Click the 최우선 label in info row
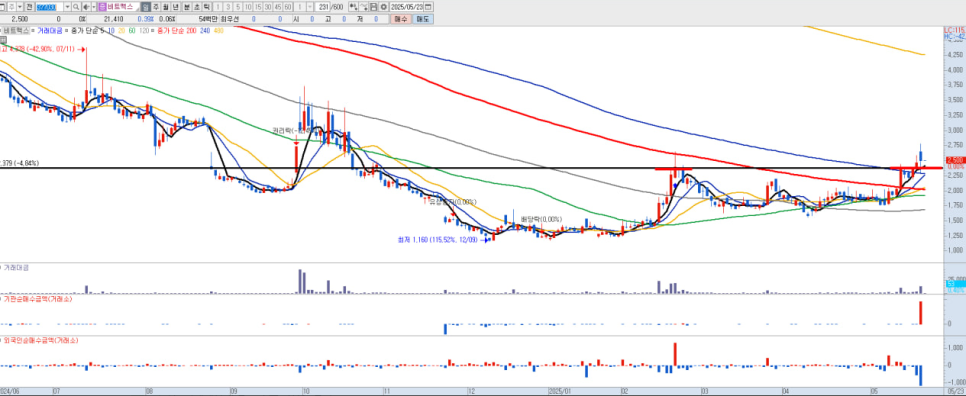The width and height of the screenshot is (966, 396). (x=230, y=19)
